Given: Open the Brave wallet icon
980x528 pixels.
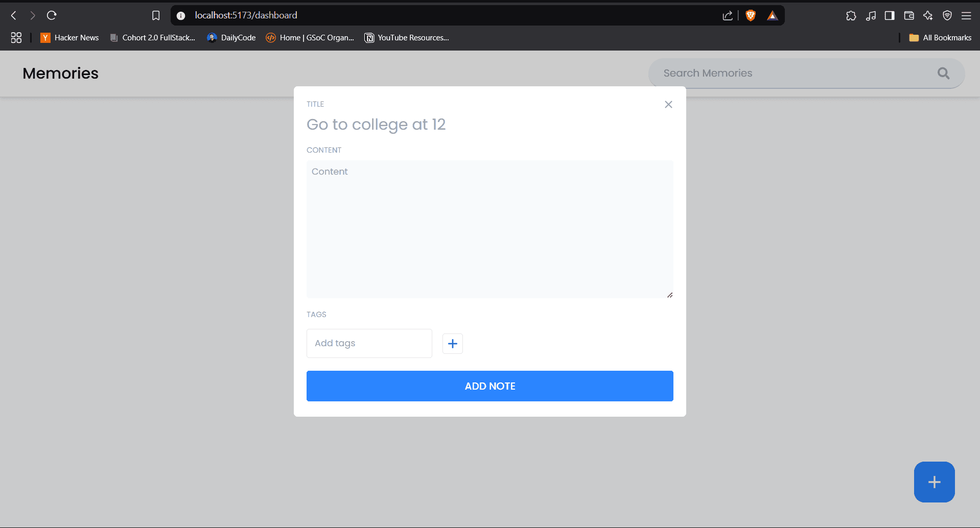Looking at the screenshot, I should (x=908, y=15).
